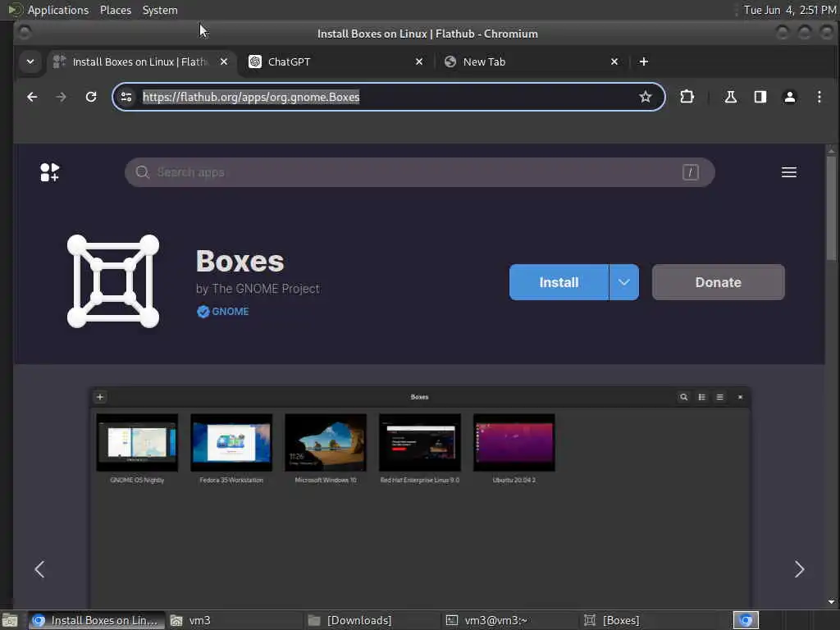
Task: Click 'by The GNOME Project' text
Action: [258, 289]
